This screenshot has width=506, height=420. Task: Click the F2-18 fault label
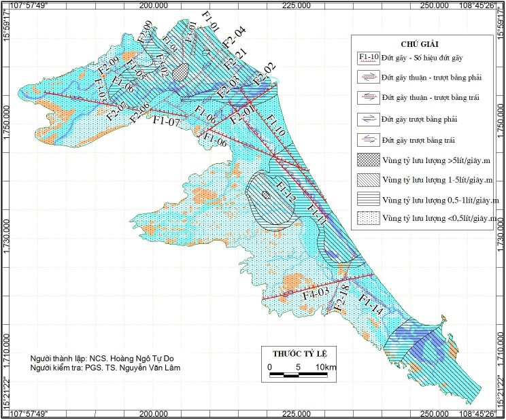pyautogui.click(x=341, y=298)
